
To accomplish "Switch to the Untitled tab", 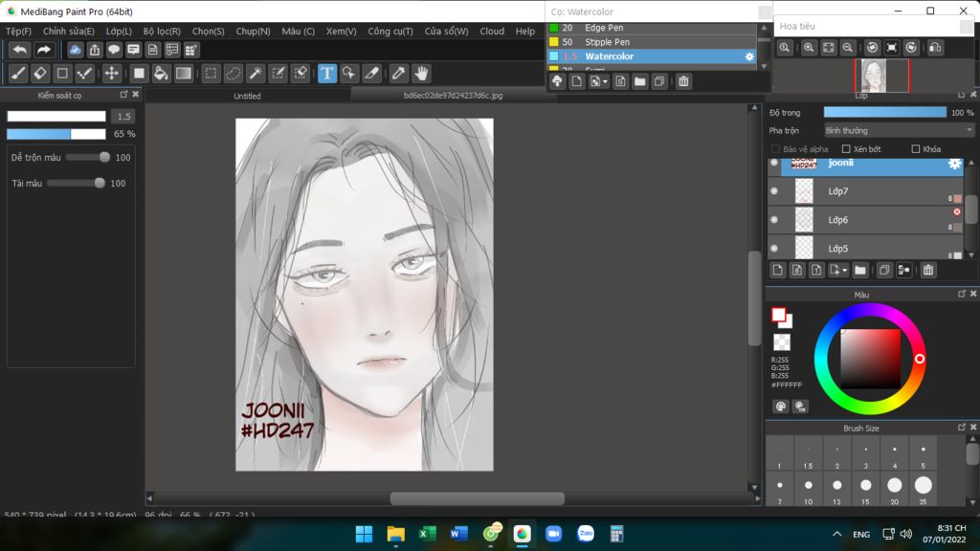I will coord(248,97).
